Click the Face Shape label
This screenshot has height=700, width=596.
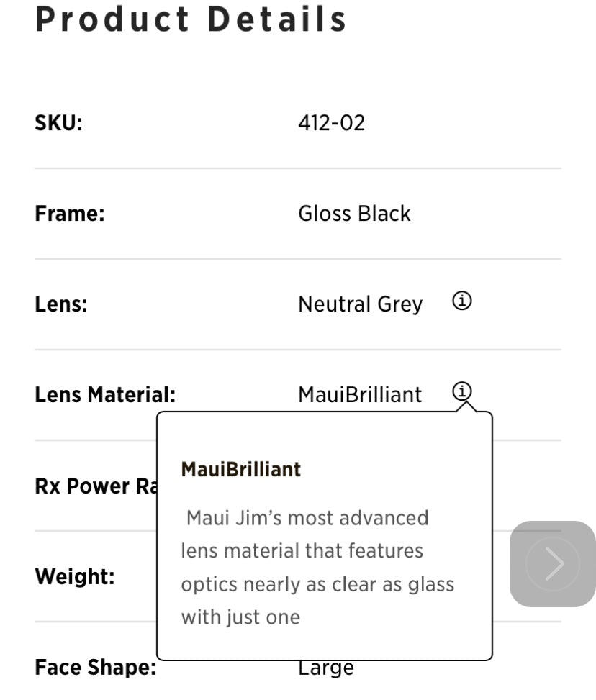(x=95, y=668)
